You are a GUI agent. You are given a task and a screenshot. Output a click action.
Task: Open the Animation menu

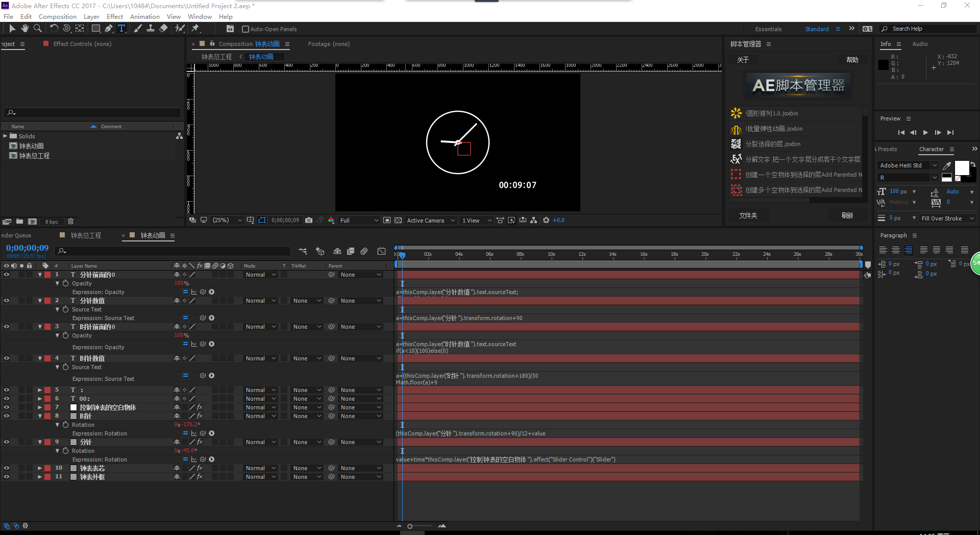click(145, 17)
